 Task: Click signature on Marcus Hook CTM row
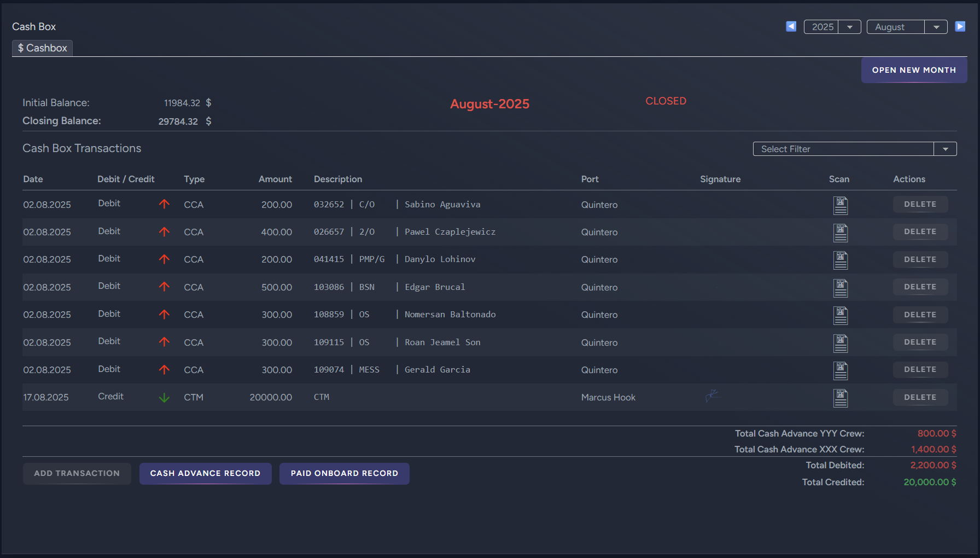pos(711,396)
